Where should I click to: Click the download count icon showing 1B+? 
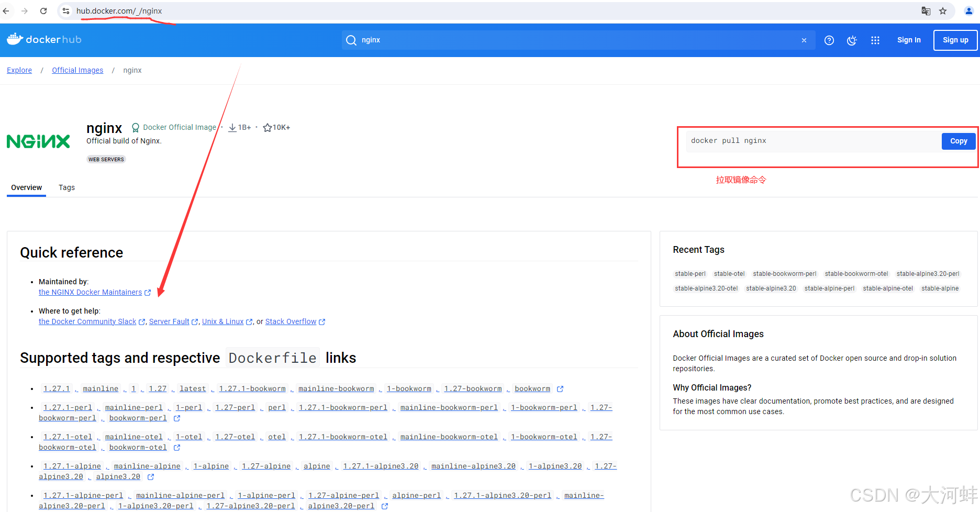[232, 127]
